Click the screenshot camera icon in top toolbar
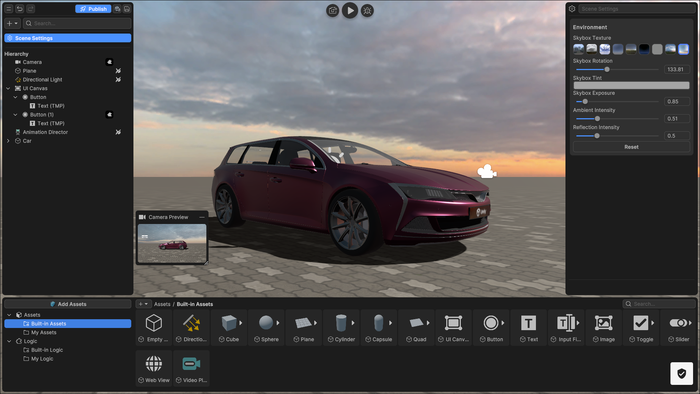The width and height of the screenshot is (700, 394). tap(333, 10)
